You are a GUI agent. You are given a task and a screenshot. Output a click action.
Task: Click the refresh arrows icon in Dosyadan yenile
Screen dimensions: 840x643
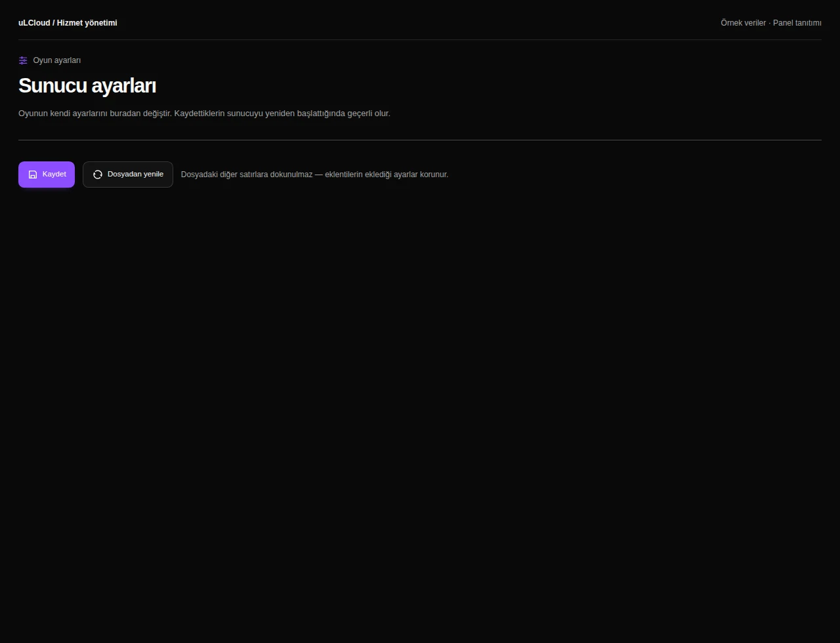click(98, 175)
